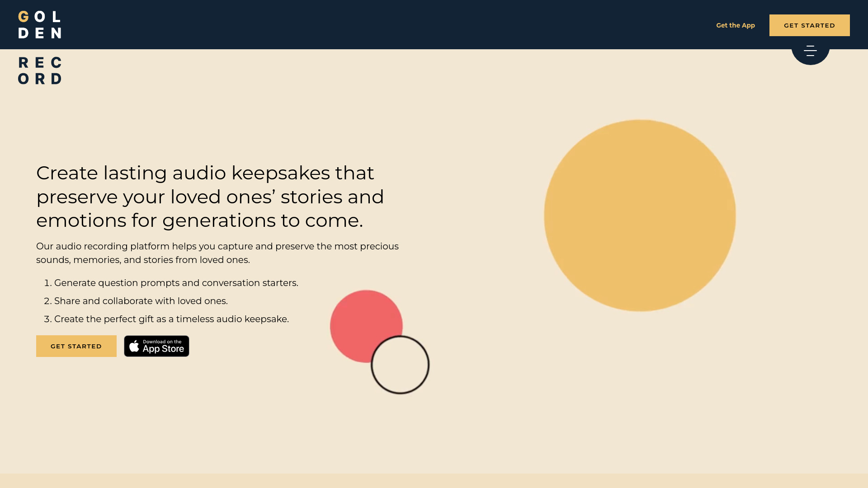Select the golden background color swatch
This screenshot has height=488, width=868.
[641, 215]
